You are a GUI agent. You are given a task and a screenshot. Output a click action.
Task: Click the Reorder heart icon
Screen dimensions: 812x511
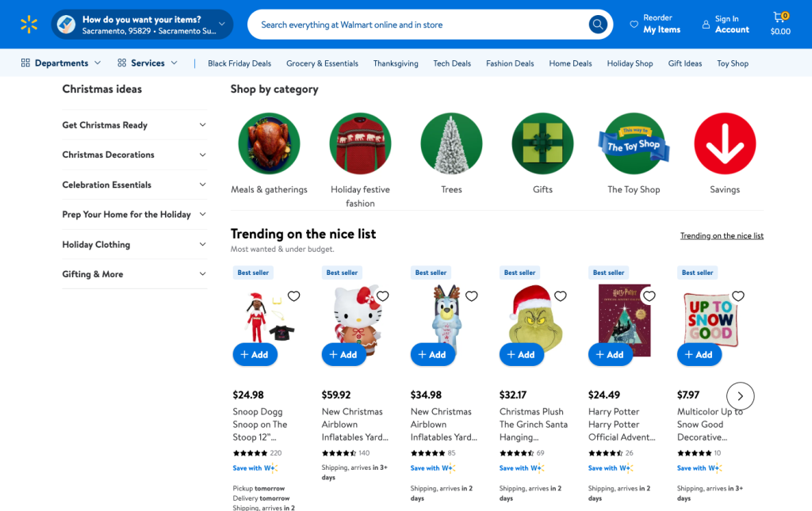coord(634,25)
